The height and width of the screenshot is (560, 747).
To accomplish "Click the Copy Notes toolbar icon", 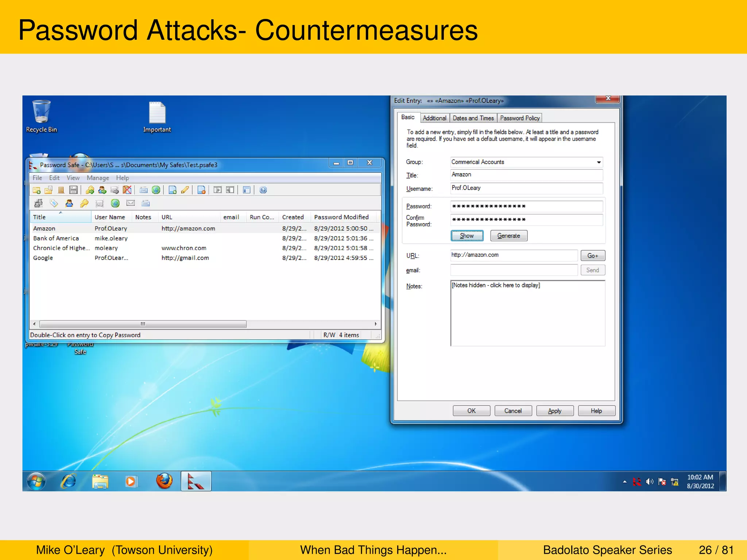I will tap(115, 190).
